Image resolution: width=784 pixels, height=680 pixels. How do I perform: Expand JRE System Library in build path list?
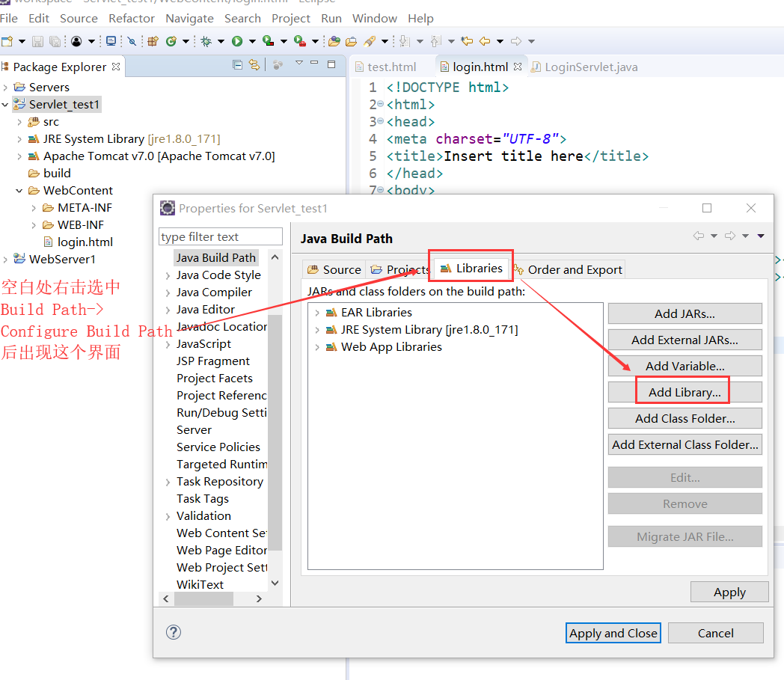tap(317, 330)
